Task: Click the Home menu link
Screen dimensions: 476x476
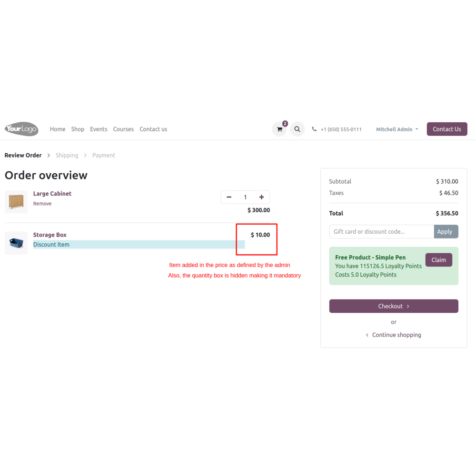Action: 58,129
